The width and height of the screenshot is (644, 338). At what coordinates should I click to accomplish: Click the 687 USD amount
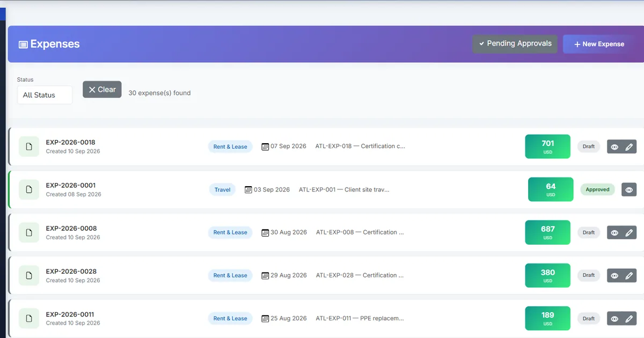547,232
